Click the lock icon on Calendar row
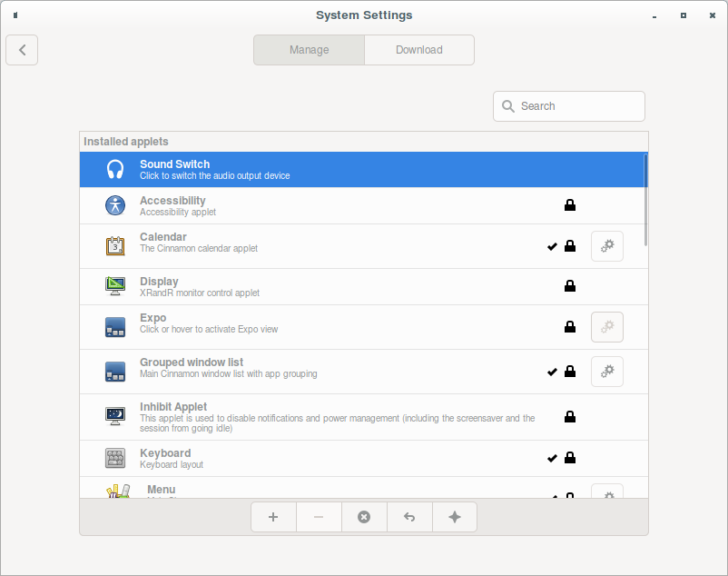 click(x=570, y=245)
